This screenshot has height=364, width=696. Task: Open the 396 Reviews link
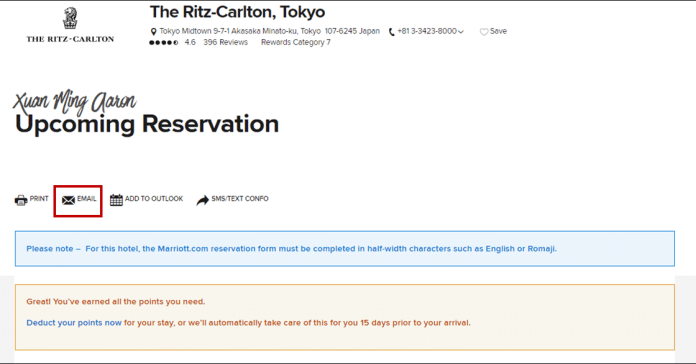tap(225, 42)
